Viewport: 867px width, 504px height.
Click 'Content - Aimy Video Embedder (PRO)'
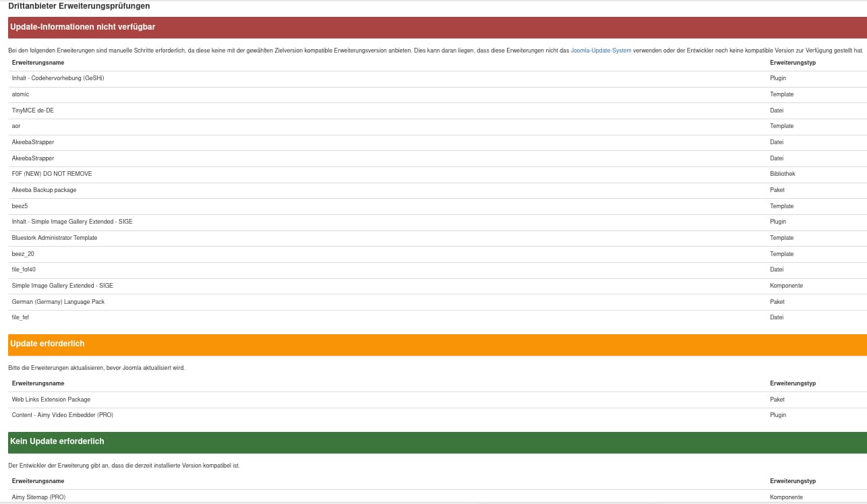coord(63,415)
